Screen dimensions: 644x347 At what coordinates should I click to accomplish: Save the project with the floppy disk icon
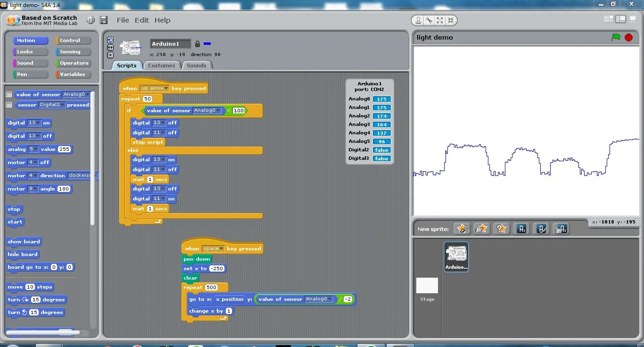pyautogui.click(x=104, y=20)
